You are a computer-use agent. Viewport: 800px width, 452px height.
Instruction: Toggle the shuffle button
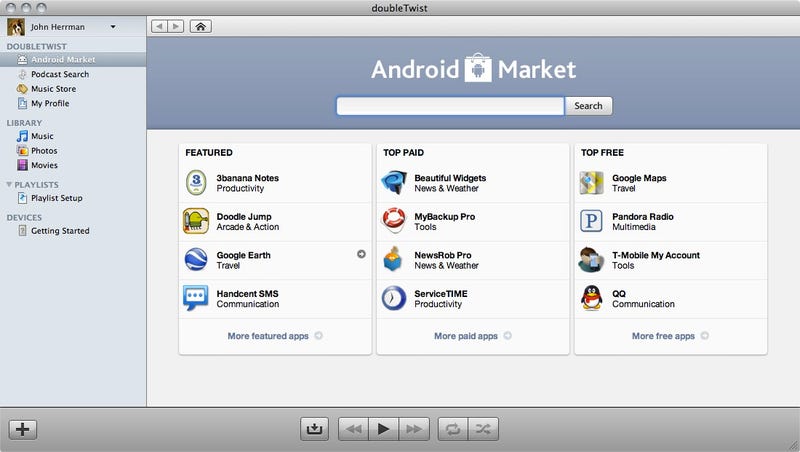(483, 429)
